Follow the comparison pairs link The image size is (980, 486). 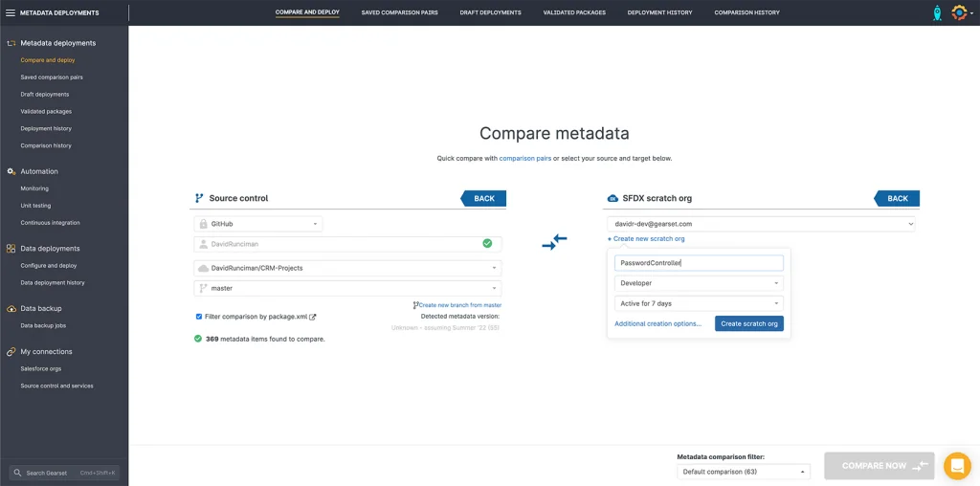pyautogui.click(x=525, y=159)
